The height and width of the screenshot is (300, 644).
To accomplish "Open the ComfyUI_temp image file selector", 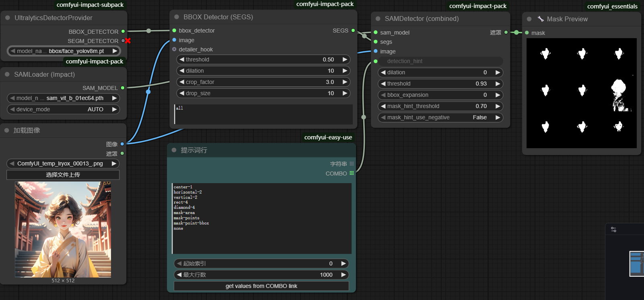I will tap(63, 163).
